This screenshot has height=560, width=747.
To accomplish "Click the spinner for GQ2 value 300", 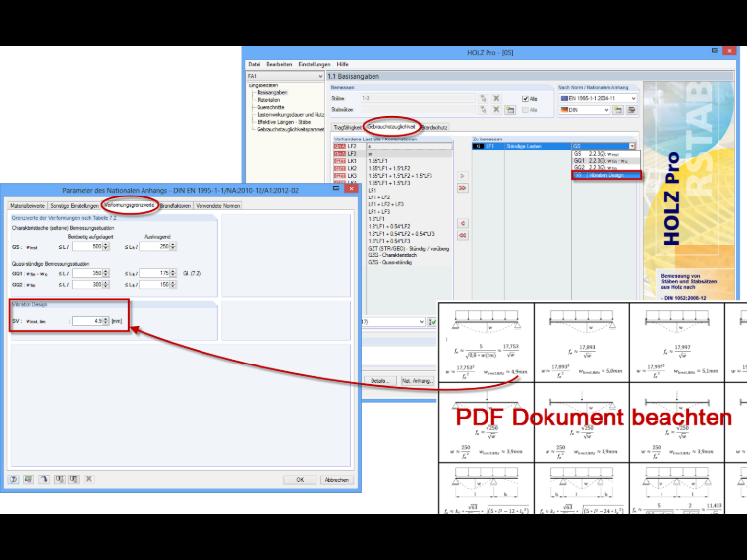I will click(x=106, y=284).
